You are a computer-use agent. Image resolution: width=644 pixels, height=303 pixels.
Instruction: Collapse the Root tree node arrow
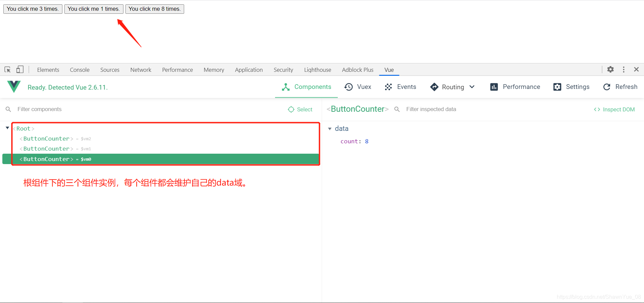coord(7,128)
